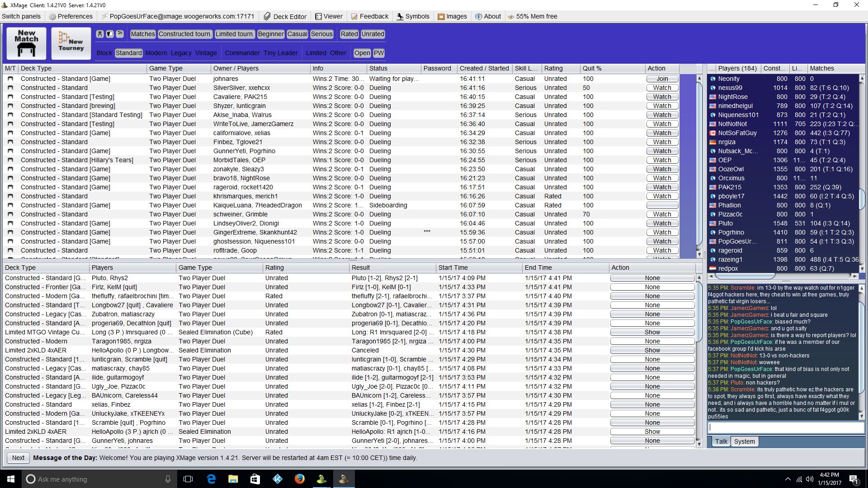Toggle the Beginner skill filter
The width and height of the screenshot is (868, 488).
271,34
